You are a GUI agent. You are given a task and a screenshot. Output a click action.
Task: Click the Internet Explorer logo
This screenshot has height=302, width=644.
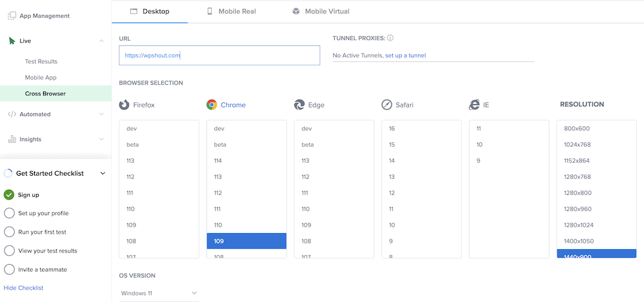[474, 105]
